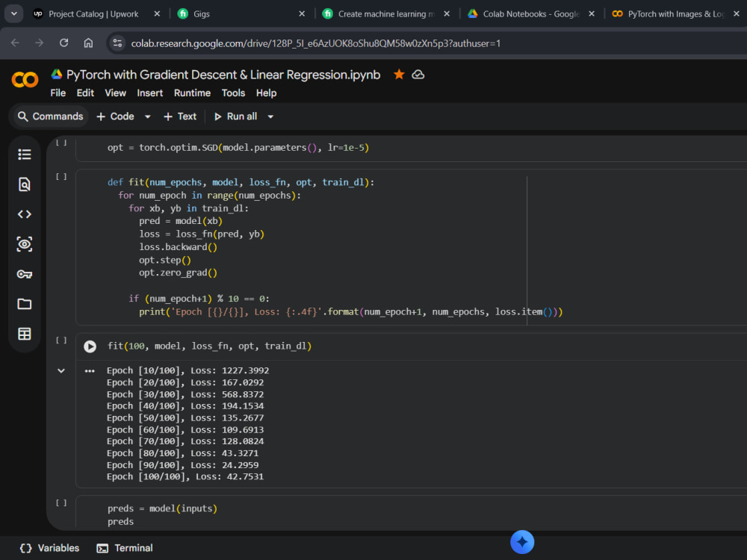
Task: Click the Colab logo
Action: click(25, 80)
